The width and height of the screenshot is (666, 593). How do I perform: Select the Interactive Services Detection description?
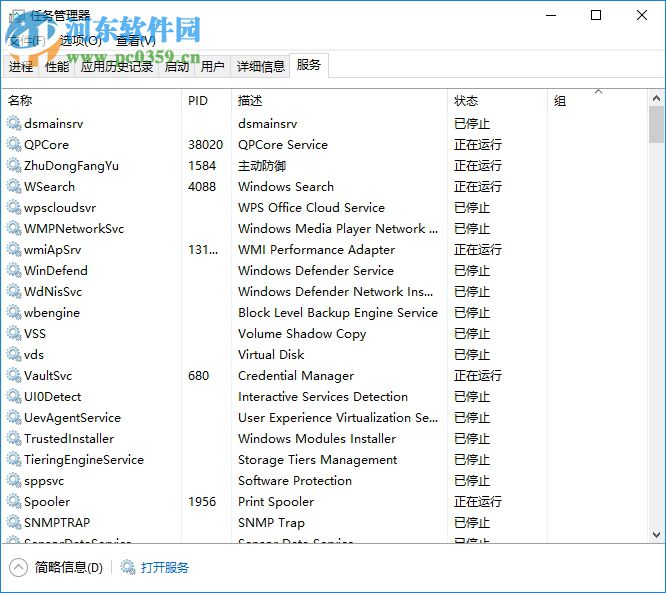(x=323, y=397)
